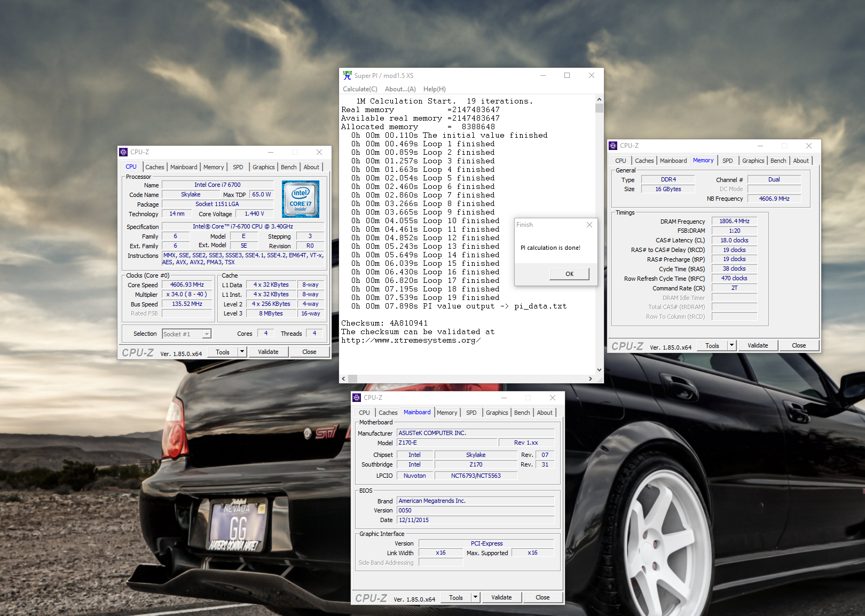Expand the Tools dropdown arrow in the Mainboard window
The height and width of the screenshot is (616, 865).
click(x=476, y=598)
